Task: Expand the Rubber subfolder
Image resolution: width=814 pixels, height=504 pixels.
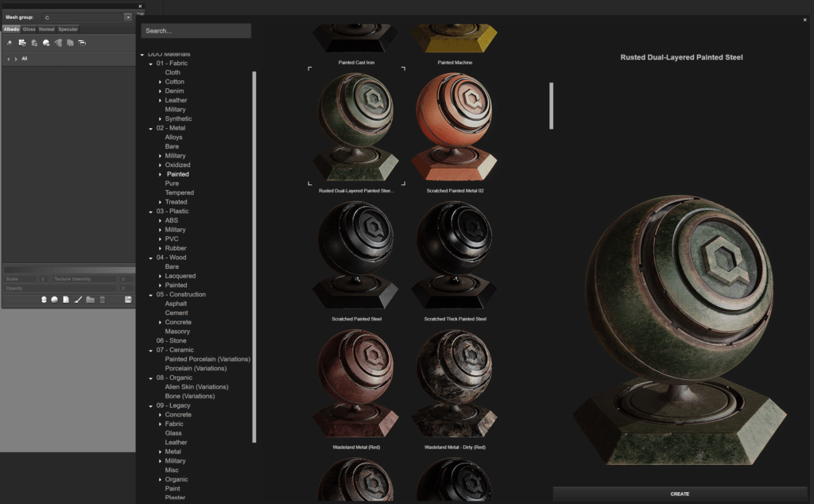Action: click(160, 249)
